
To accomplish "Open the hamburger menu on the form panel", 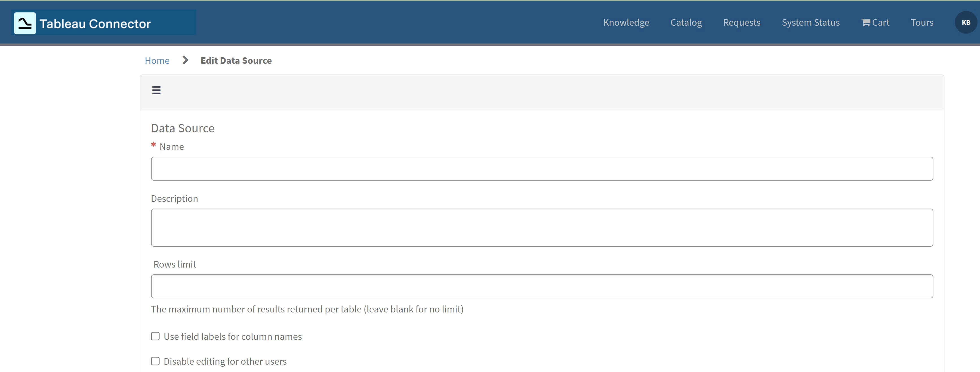I will tap(156, 90).
